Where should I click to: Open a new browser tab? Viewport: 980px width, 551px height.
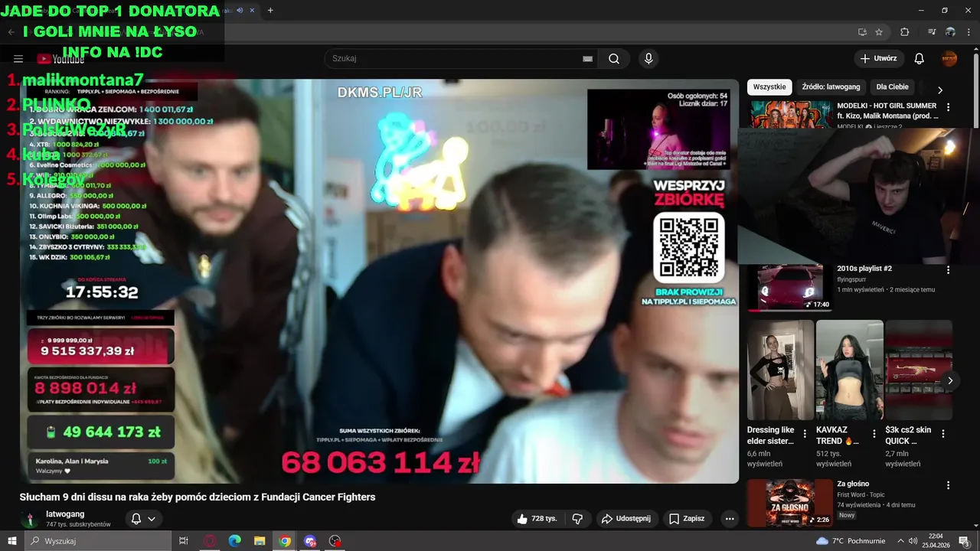(x=270, y=10)
